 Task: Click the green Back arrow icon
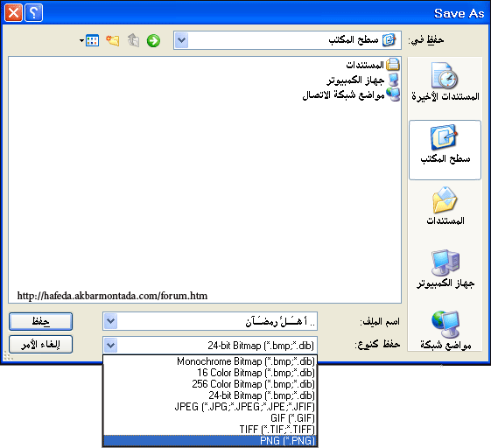(153, 40)
